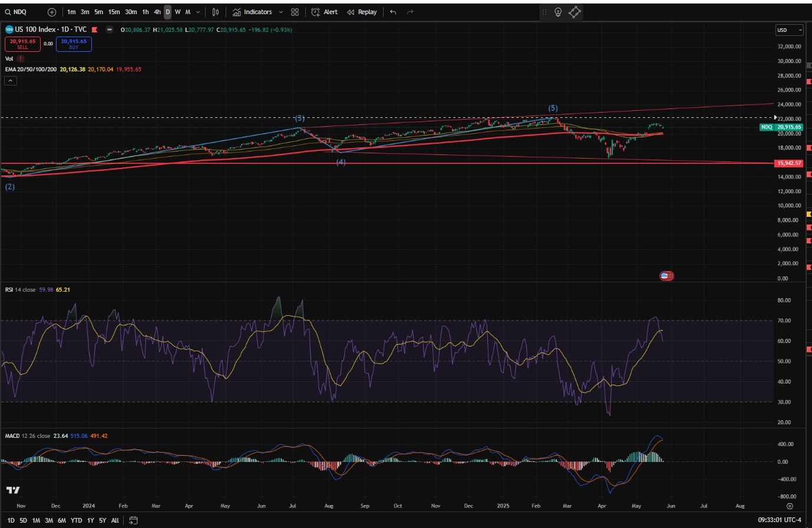Grab the floating toolbar drag handle
This screenshot has width=812, height=528.
click(544, 12)
